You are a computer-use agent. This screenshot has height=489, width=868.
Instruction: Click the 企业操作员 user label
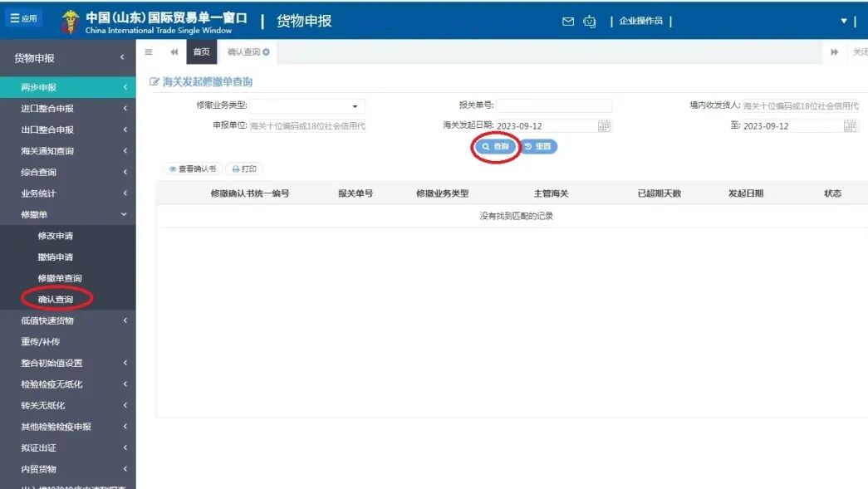tap(640, 21)
